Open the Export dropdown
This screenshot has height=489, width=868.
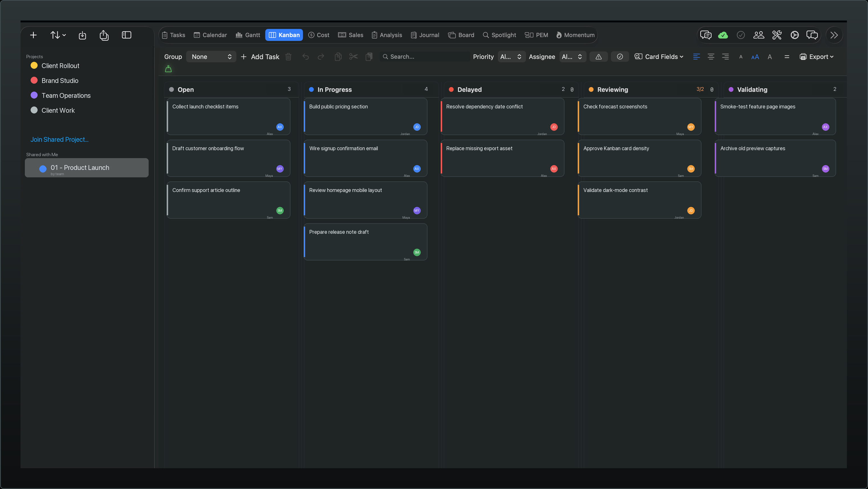click(x=816, y=57)
